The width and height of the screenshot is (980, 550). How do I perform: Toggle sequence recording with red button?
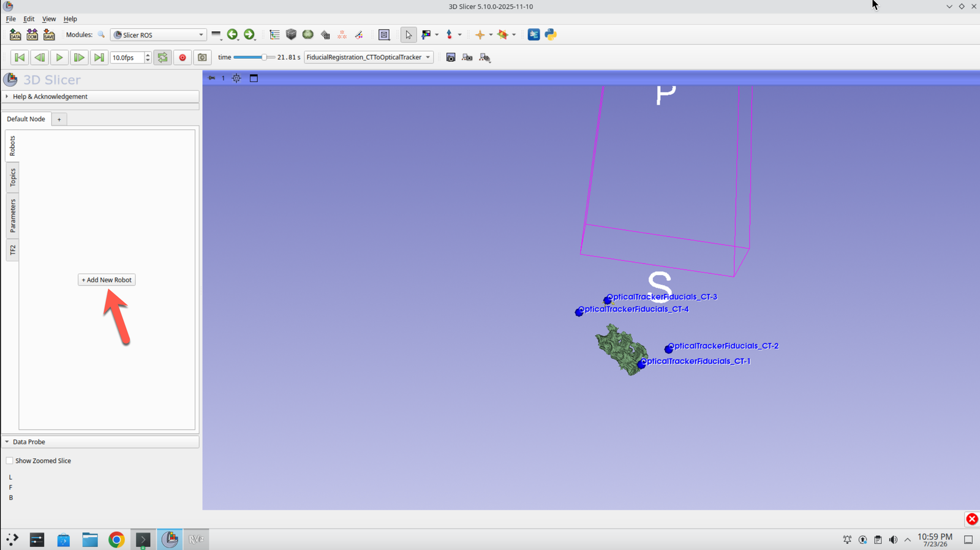coord(183,58)
